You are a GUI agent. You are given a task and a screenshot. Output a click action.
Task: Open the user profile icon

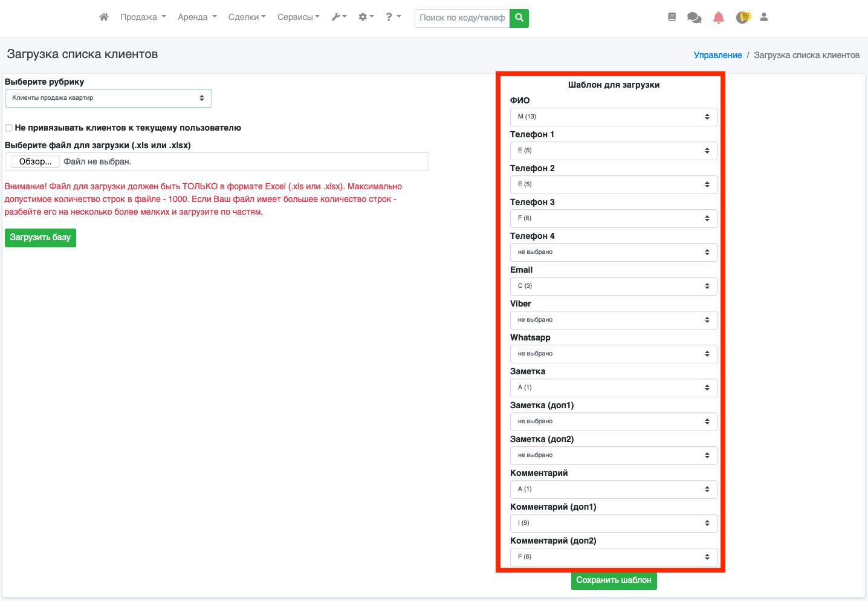764,18
